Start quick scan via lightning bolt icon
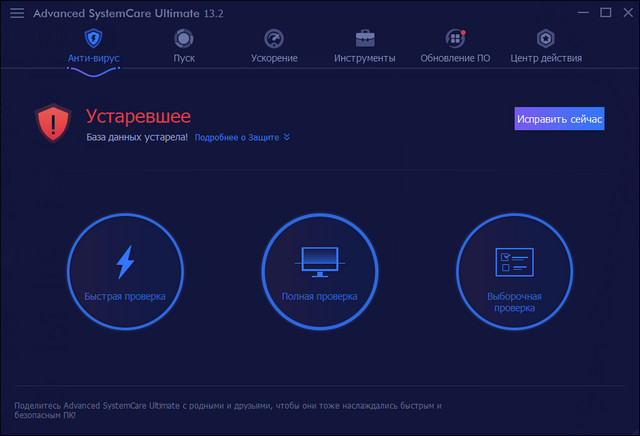This screenshot has width=640, height=436. click(125, 262)
